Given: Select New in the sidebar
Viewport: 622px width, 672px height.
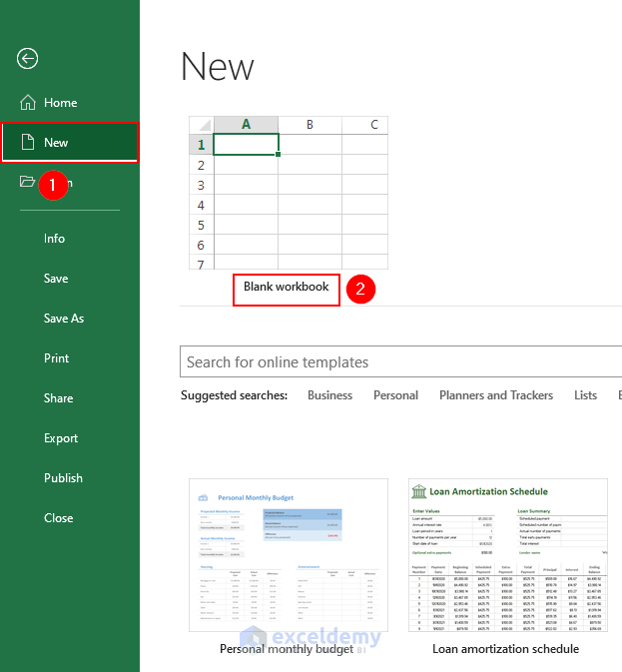Looking at the screenshot, I should pyautogui.click(x=70, y=142).
